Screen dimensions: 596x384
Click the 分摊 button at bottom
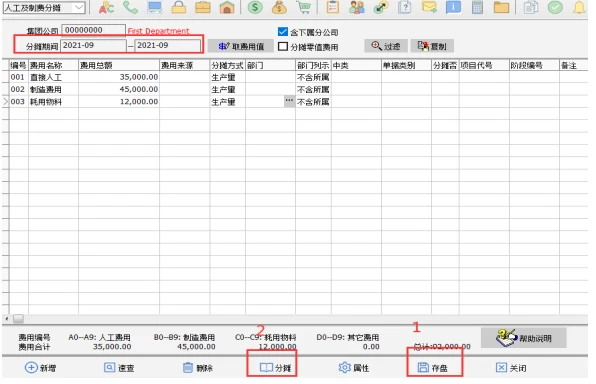coord(276,368)
